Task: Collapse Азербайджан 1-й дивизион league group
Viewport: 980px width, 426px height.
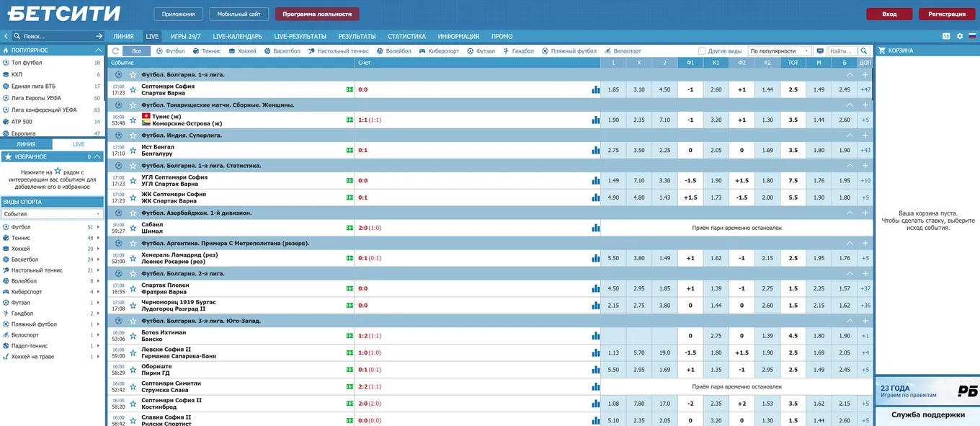Action: (850, 213)
